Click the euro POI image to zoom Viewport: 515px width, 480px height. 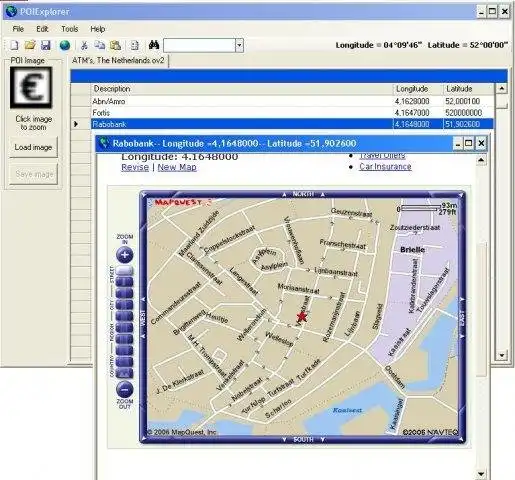point(31,88)
